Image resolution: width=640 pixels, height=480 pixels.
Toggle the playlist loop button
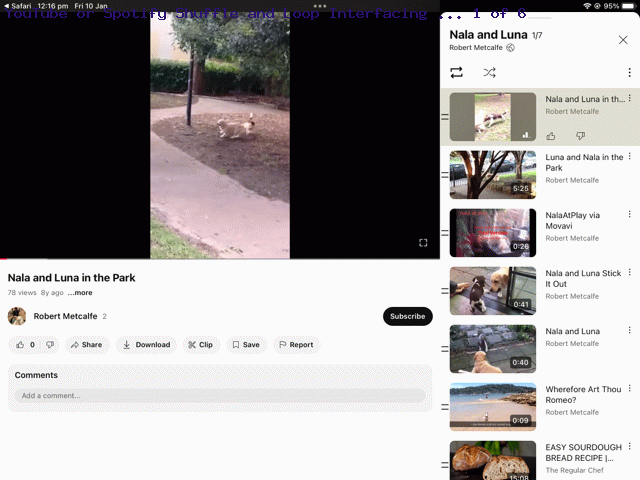point(456,73)
